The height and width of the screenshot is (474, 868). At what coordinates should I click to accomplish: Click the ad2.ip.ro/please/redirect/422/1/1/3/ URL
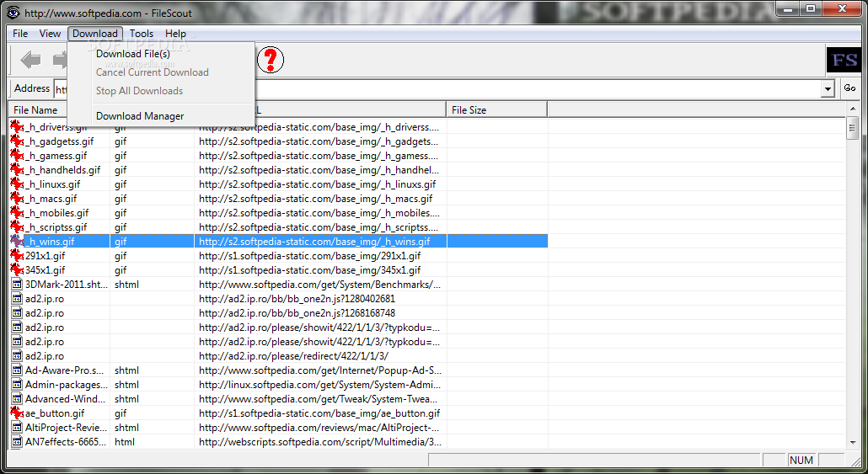293,356
